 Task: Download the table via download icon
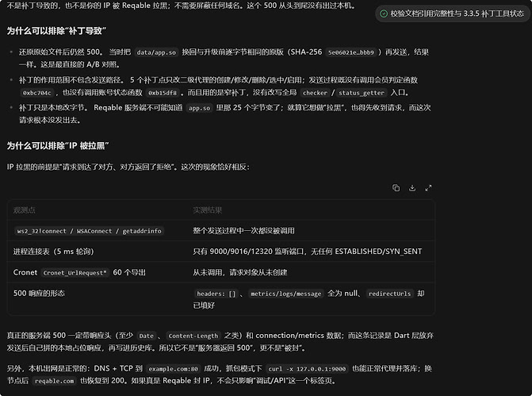point(412,188)
